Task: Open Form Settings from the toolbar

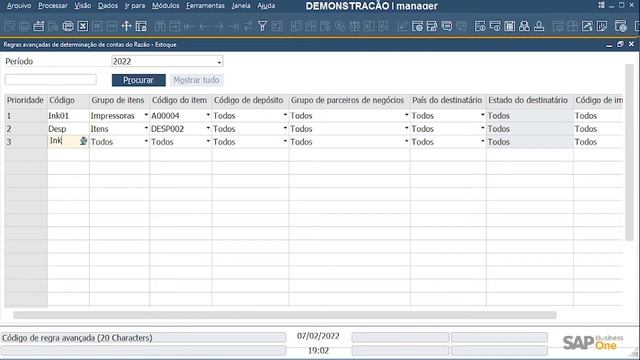Action: coord(417,26)
